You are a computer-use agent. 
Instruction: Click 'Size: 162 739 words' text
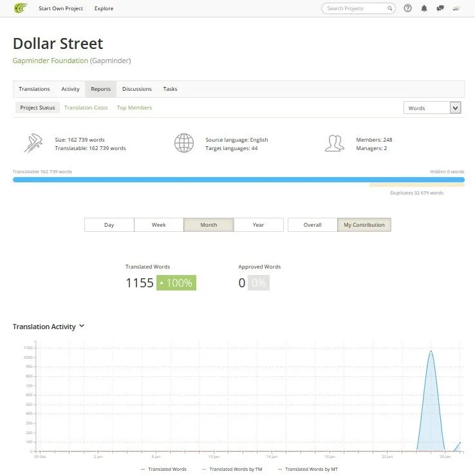click(x=80, y=140)
